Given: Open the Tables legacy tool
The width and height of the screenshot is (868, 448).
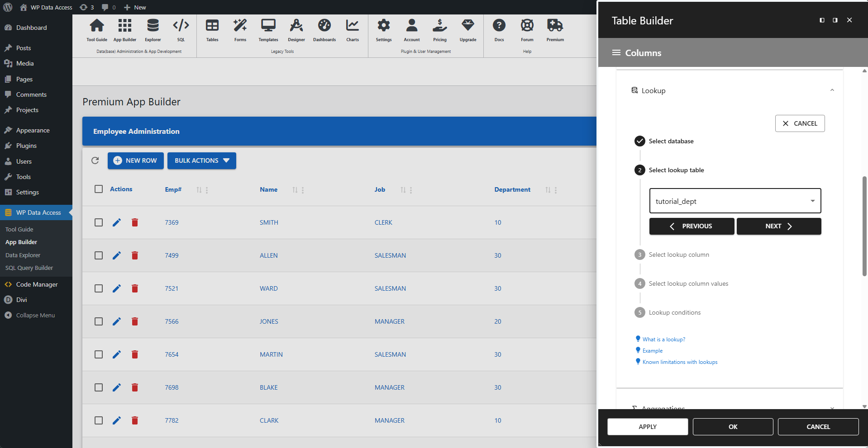Looking at the screenshot, I should (x=212, y=30).
